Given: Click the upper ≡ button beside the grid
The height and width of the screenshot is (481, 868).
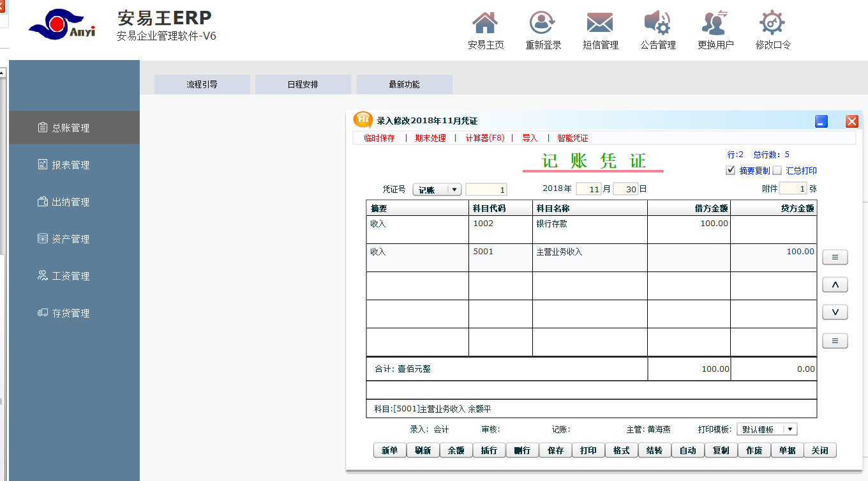Looking at the screenshot, I should [x=835, y=257].
